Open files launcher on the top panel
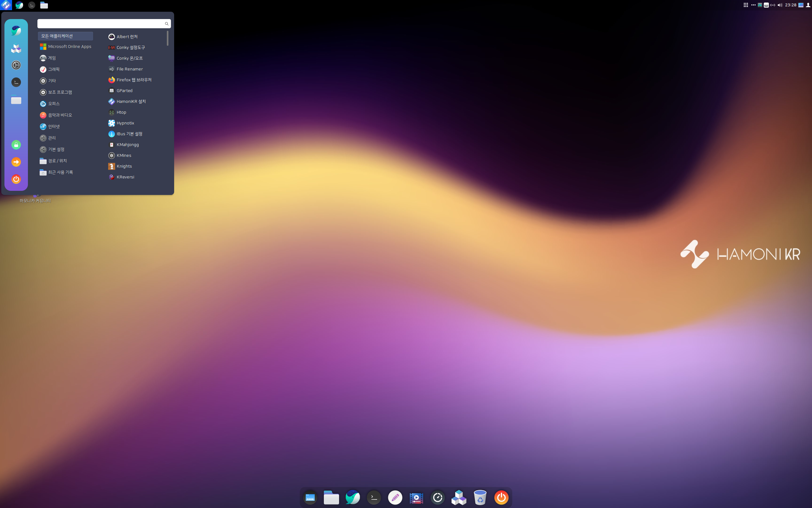 [x=44, y=5]
